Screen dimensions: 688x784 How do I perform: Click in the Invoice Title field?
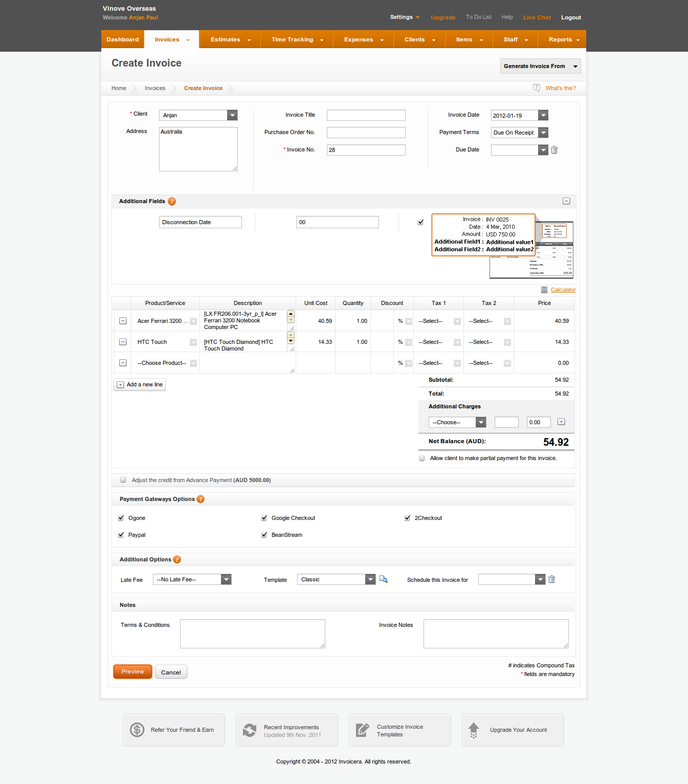click(366, 115)
